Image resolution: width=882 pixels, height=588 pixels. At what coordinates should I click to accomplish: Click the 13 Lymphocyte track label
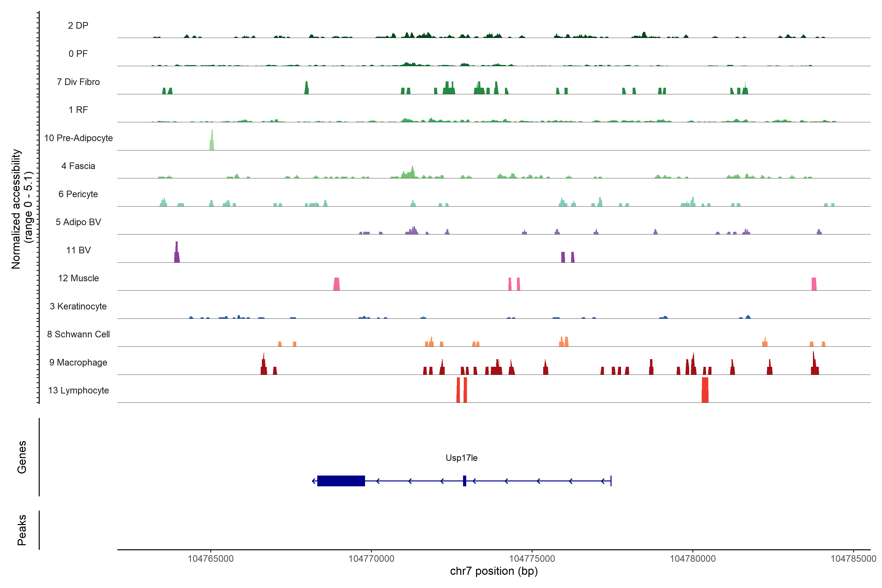(x=78, y=390)
